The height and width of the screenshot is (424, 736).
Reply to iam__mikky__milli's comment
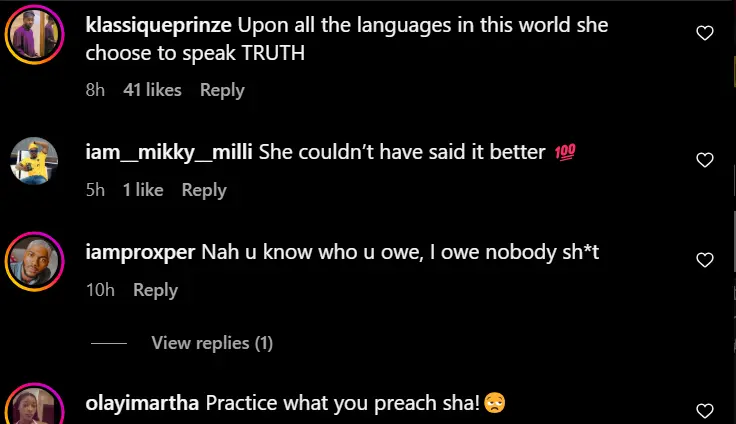tap(204, 190)
